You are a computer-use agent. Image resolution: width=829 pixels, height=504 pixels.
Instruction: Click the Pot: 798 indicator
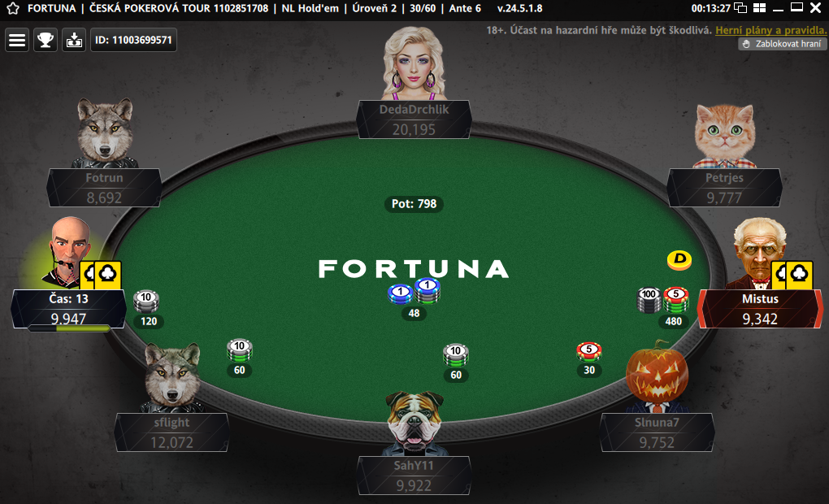point(414,203)
